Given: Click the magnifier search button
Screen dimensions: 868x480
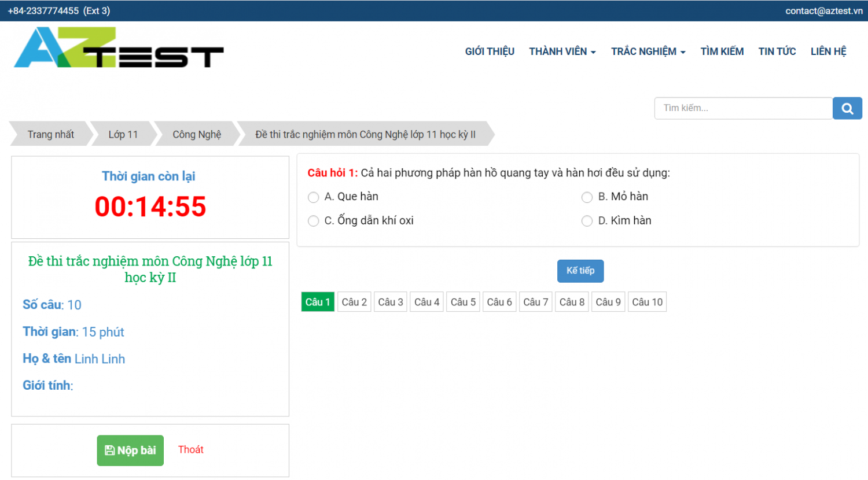Looking at the screenshot, I should coord(847,108).
